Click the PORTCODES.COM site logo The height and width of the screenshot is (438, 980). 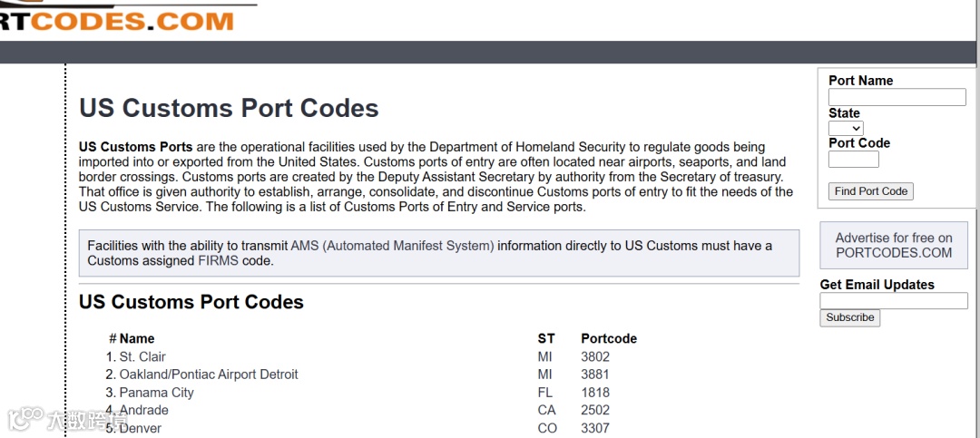coord(116,18)
